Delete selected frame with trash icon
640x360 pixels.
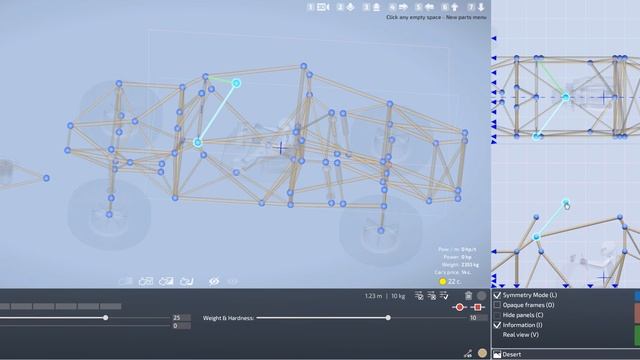(x=468, y=296)
